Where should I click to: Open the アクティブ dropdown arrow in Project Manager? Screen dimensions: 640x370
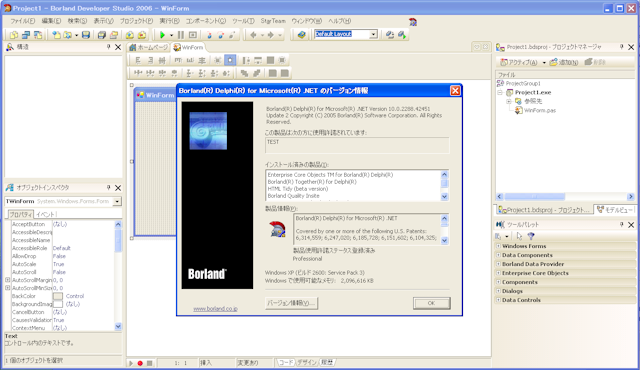(x=544, y=63)
